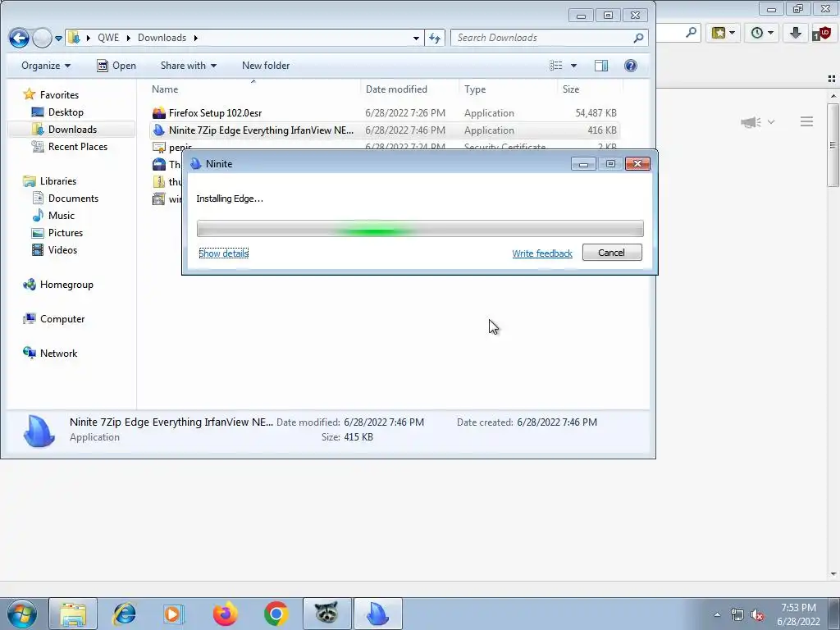
Task: Launch Google Chrome from the taskbar
Action: (276, 614)
